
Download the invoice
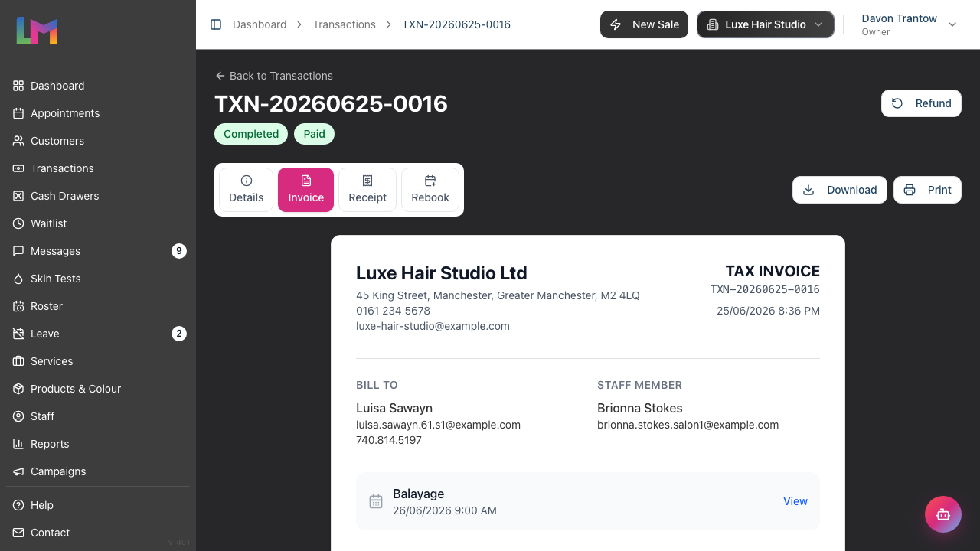[840, 190]
